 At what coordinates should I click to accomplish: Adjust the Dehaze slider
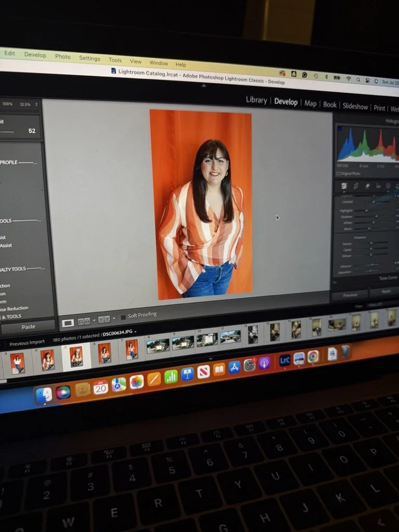[x=371, y=256]
